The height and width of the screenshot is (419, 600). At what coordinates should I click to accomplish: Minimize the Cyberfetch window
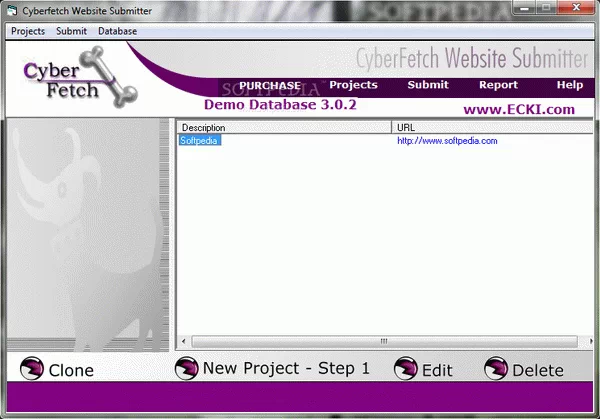pyautogui.click(x=524, y=7)
